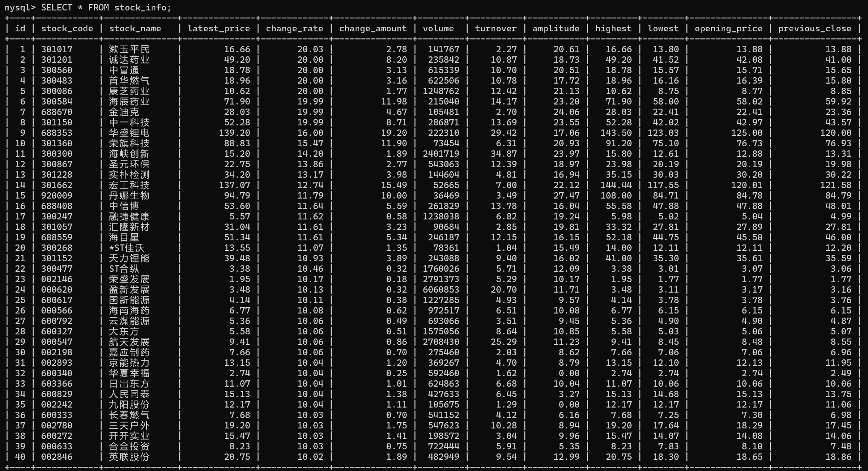Click stock name 英联股份 in last row
Screen dimensions: 868x471
[x=129, y=457]
